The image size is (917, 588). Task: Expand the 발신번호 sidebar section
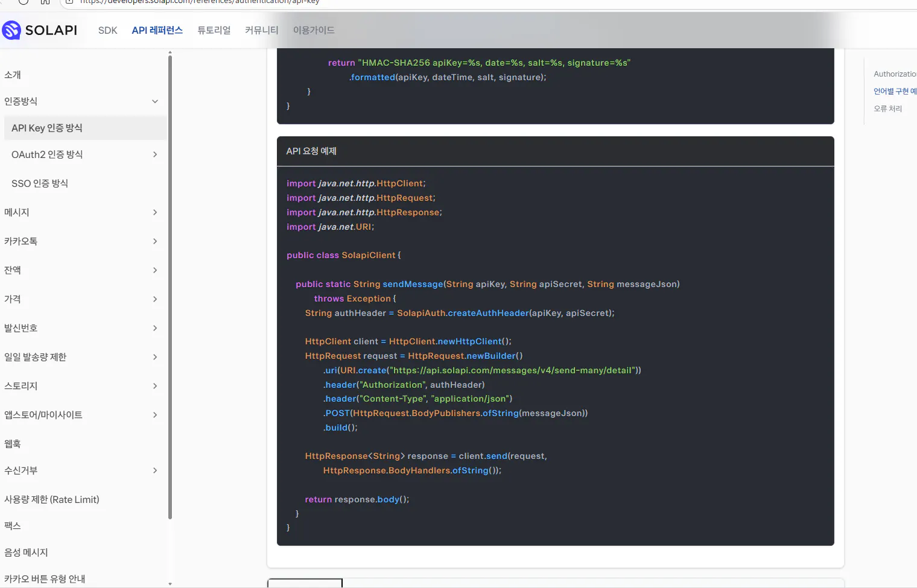point(155,328)
